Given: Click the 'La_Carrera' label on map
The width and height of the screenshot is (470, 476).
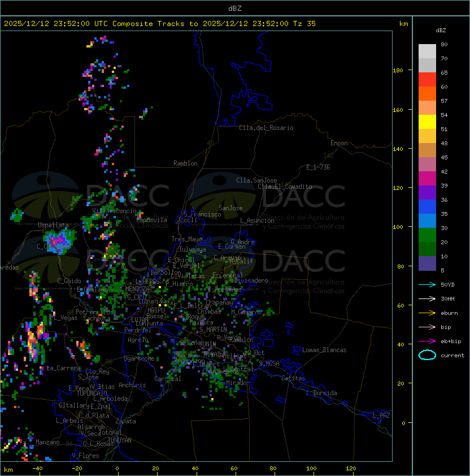Looking at the screenshot, I should tap(64, 368).
